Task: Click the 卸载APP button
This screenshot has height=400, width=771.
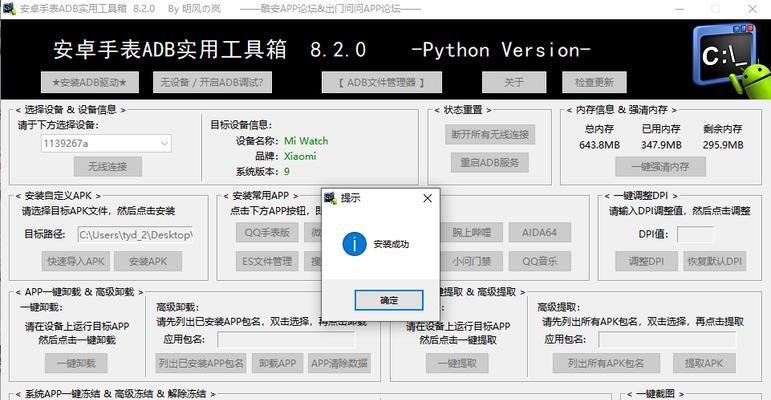Action: [277, 364]
